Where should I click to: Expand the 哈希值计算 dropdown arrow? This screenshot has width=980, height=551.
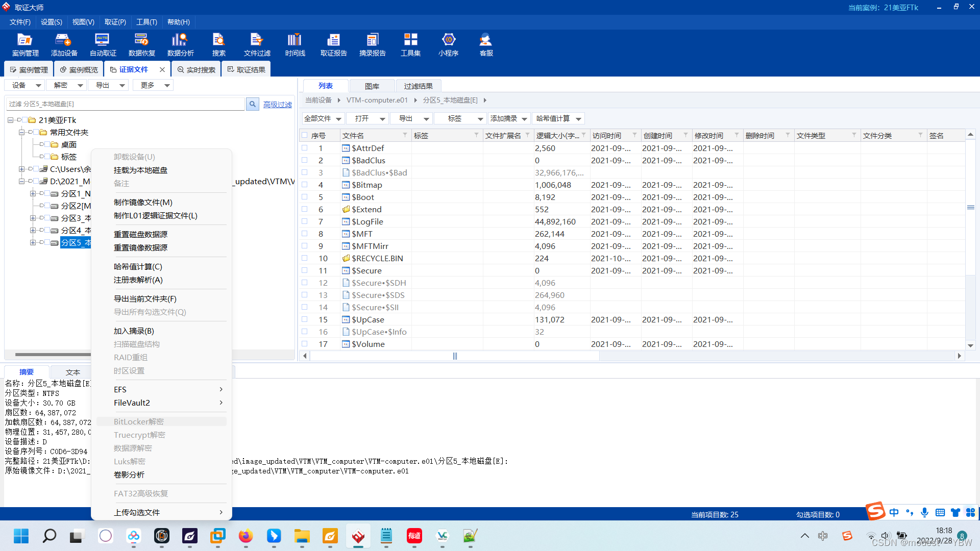(578, 119)
